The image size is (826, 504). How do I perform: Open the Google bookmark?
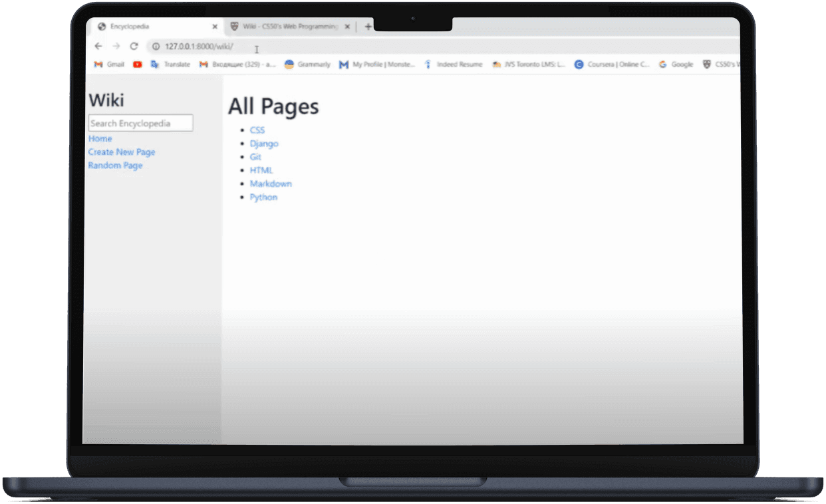pos(676,64)
